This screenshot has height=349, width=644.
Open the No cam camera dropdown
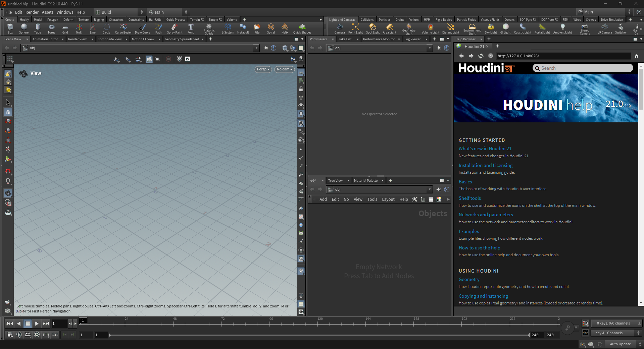(284, 69)
